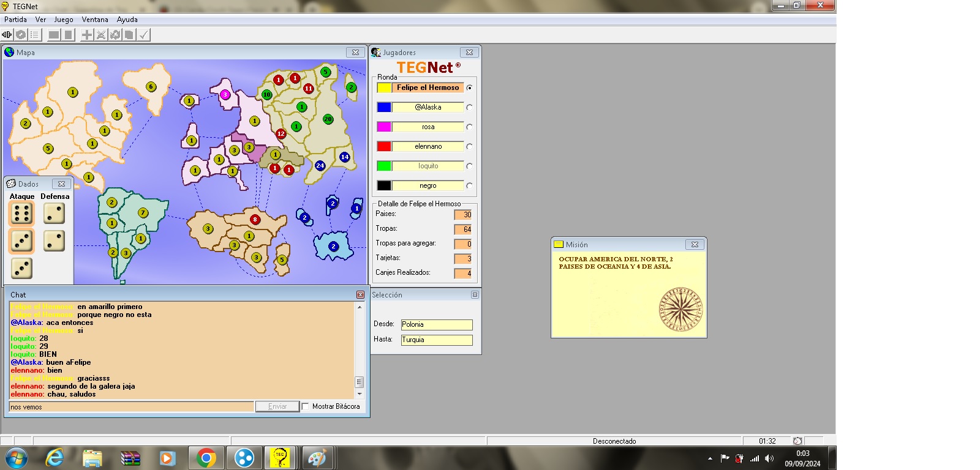Click the wide gray rectangle toolbar icon
The image size is (980, 470).
tap(54, 35)
